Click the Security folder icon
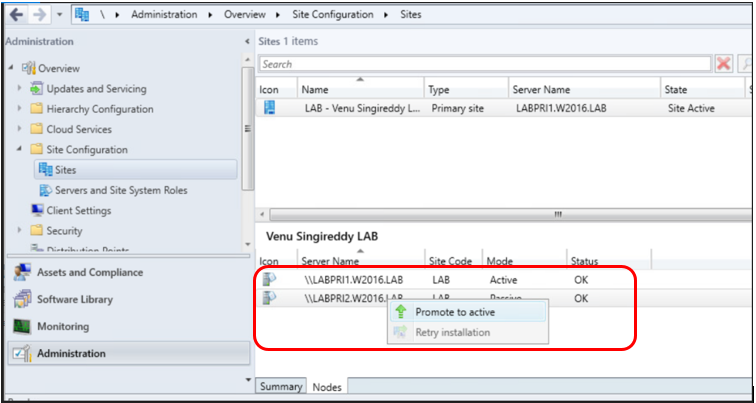Viewport: 756px width, 403px height. tap(37, 231)
